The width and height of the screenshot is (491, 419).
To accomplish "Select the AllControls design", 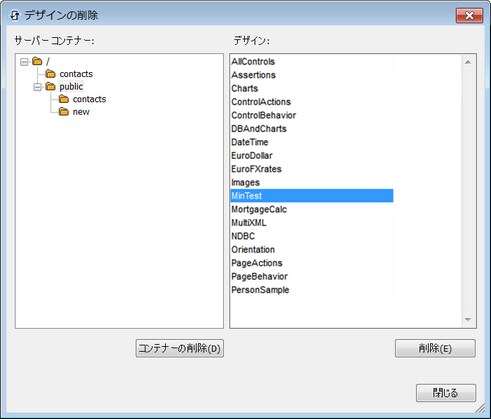I will [x=253, y=62].
